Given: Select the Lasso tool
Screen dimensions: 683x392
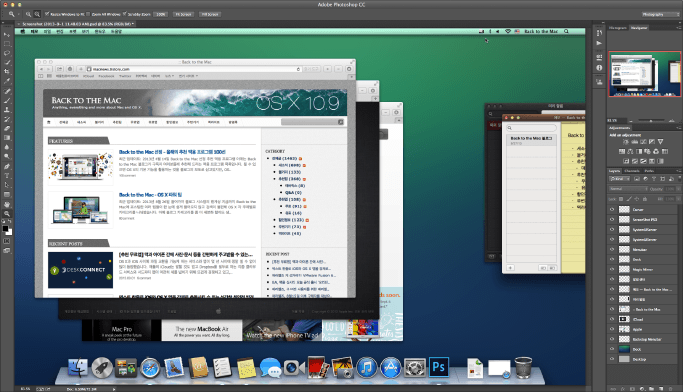Looking at the screenshot, I should 7,53.
